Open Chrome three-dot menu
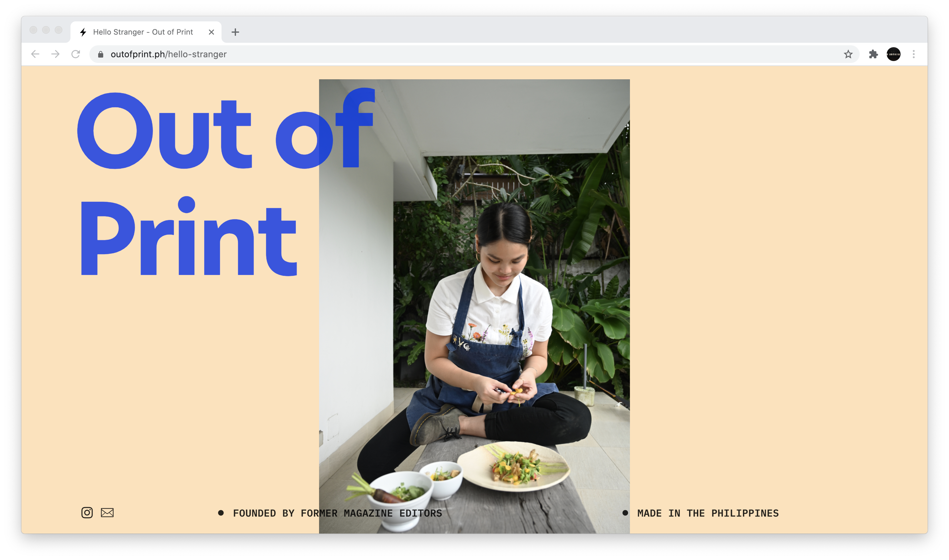 (913, 54)
